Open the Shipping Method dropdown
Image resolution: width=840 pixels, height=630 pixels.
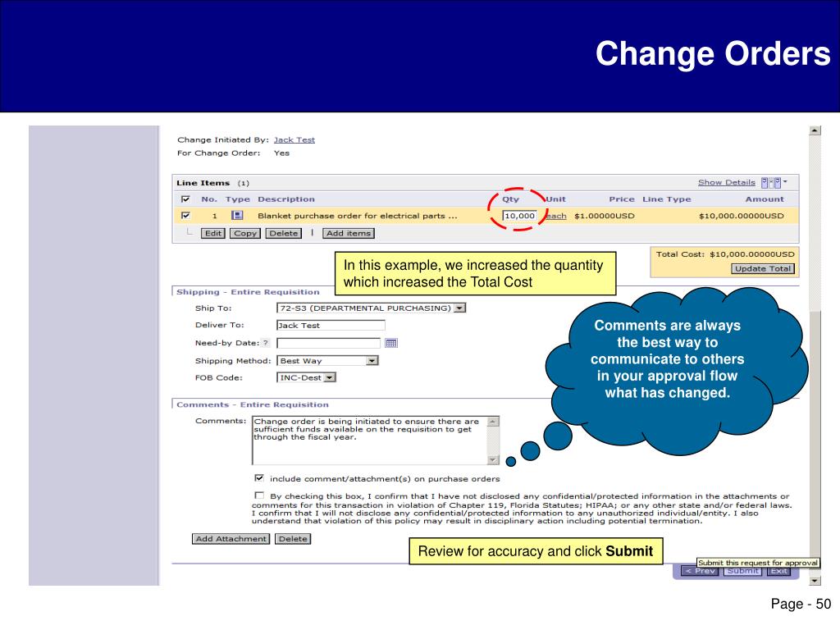(327, 361)
